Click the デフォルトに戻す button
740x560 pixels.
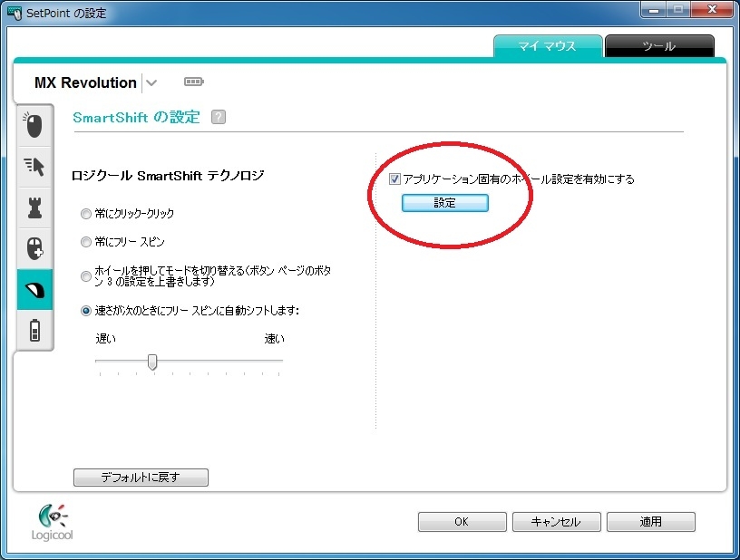(x=141, y=477)
